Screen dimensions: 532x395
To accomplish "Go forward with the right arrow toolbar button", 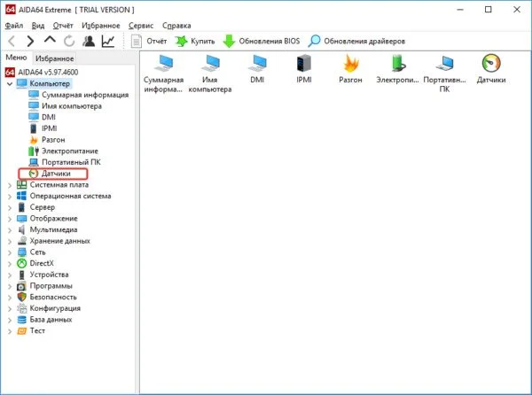I will [30, 42].
